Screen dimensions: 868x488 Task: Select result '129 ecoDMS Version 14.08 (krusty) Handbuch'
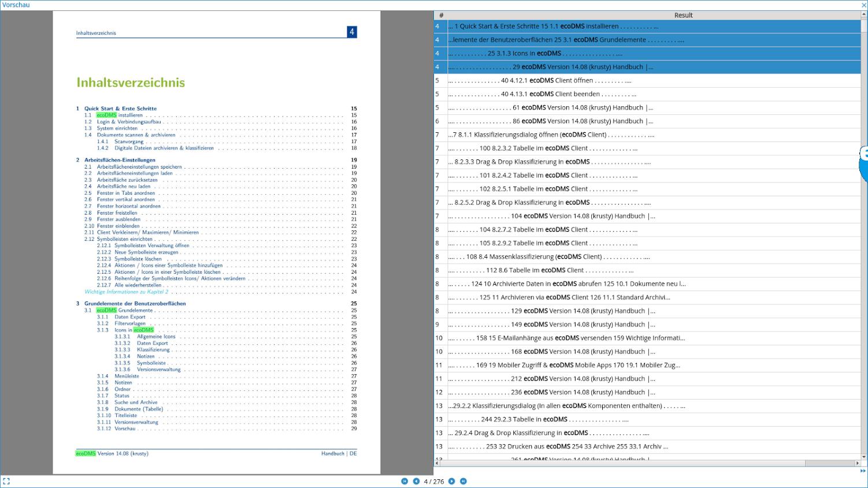pyautogui.click(x=647, y=311)
